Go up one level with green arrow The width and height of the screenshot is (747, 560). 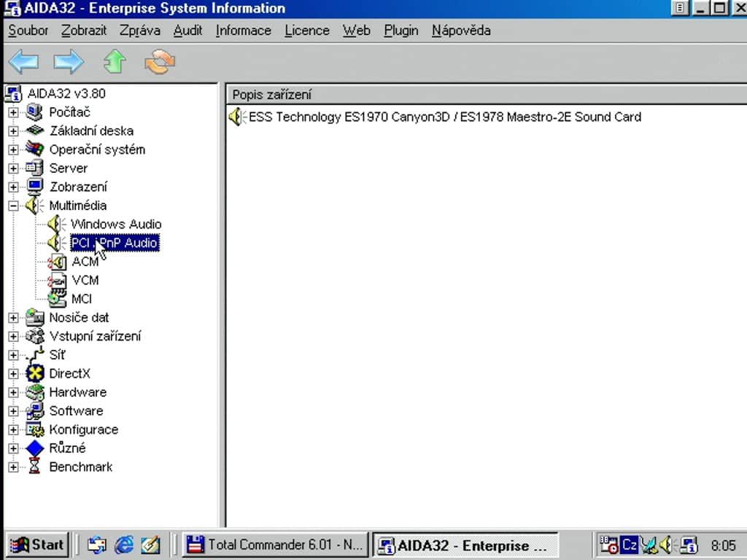(x=115, y=62)
